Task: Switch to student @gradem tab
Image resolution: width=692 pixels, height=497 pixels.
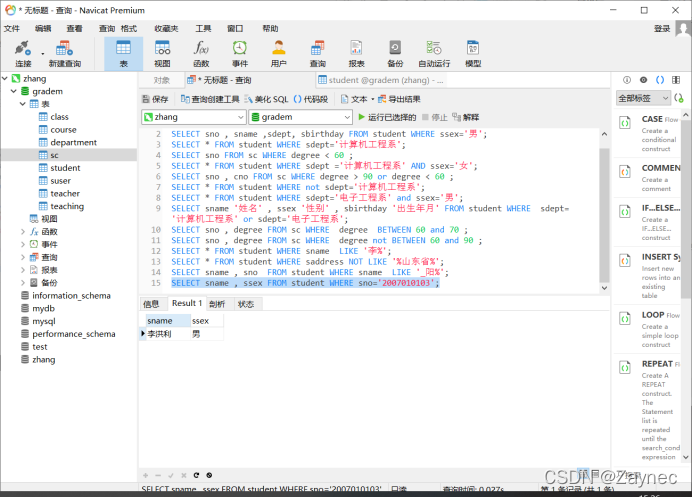Action: pos(381,80)
